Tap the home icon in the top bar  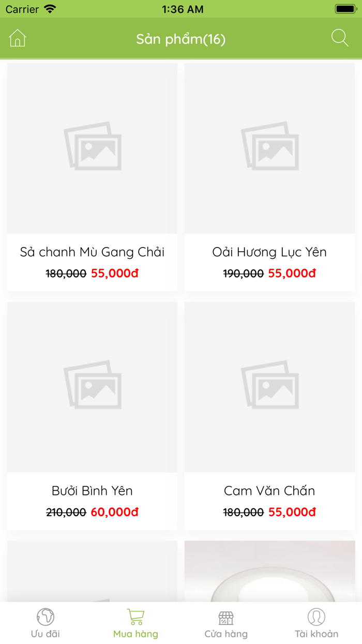[18, 38]
